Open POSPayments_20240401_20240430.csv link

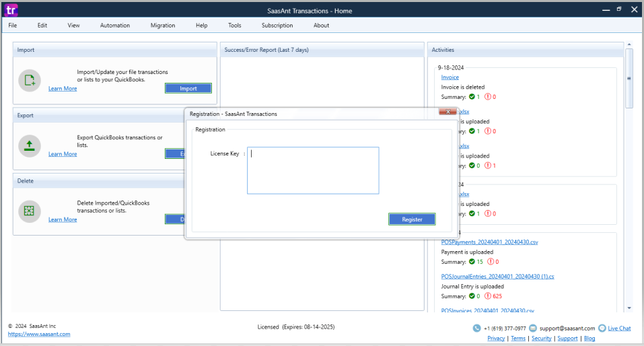(490, 242)
